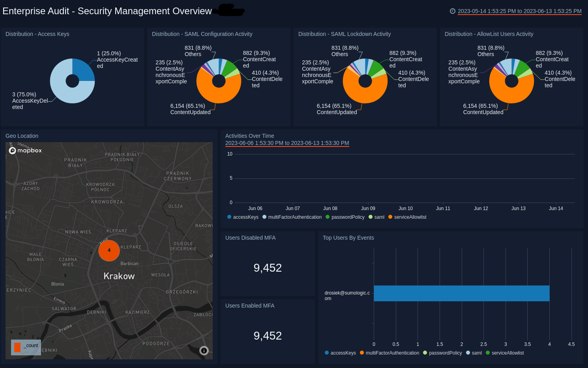Hide saml series in Top Users legend
Screen dimensions: 588x368
474,353
